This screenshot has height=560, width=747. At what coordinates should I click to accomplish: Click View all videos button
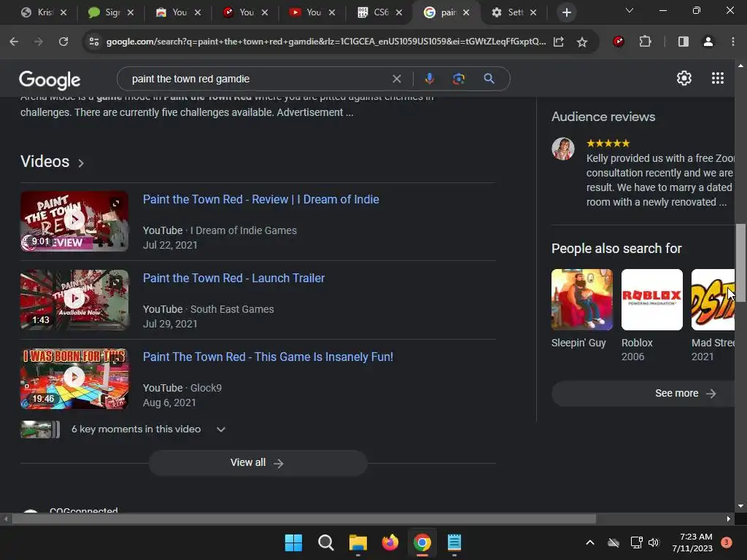[x=258, y=463]
